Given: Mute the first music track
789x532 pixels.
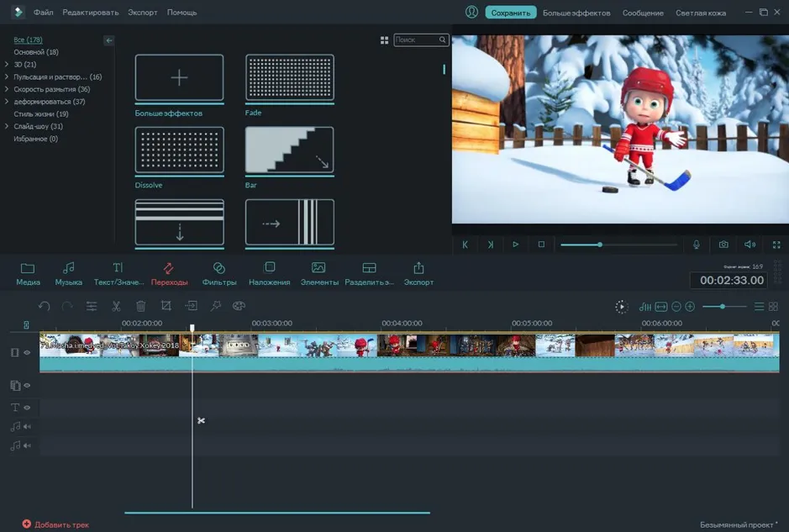Looking at the screenshot, I should [x=27, y=427].
